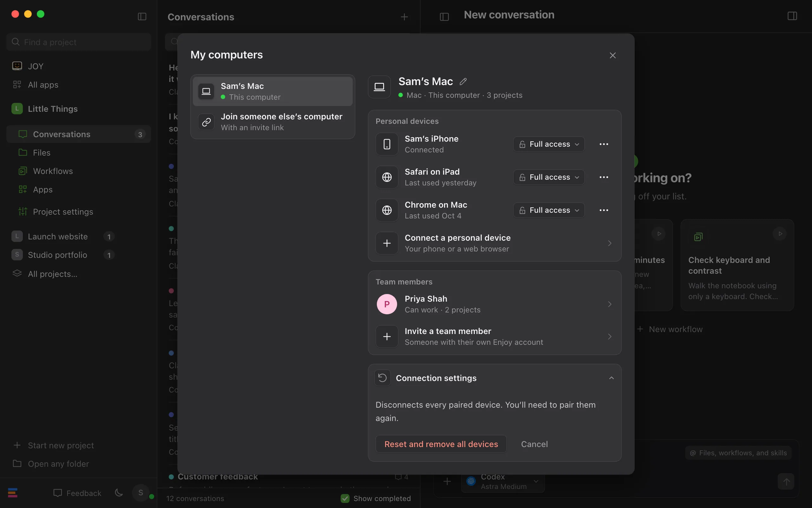Click Start new project
Image resolution: width=812 pixels, height=508 pixels.
point(54,445)
